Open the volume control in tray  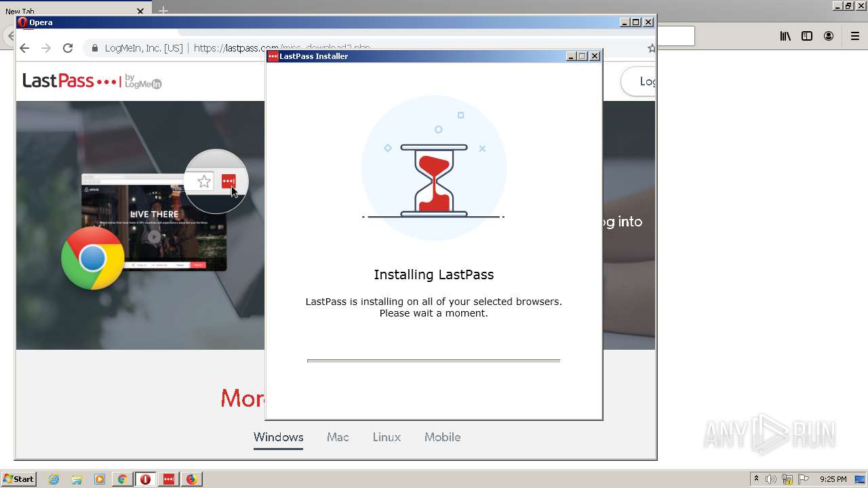(771, 479)
